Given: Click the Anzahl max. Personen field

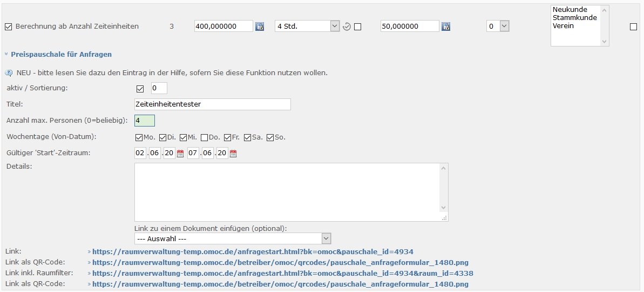Looking at the screenshot, I should [x=145, y=121].
